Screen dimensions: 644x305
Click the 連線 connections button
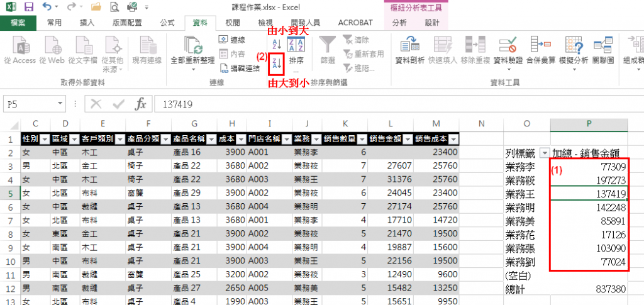233,40
